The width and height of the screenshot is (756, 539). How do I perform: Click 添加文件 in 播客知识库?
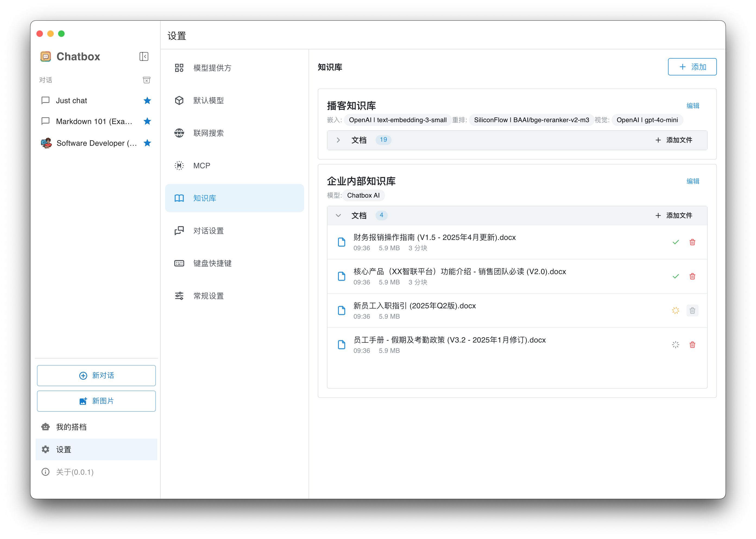[674, 140]
